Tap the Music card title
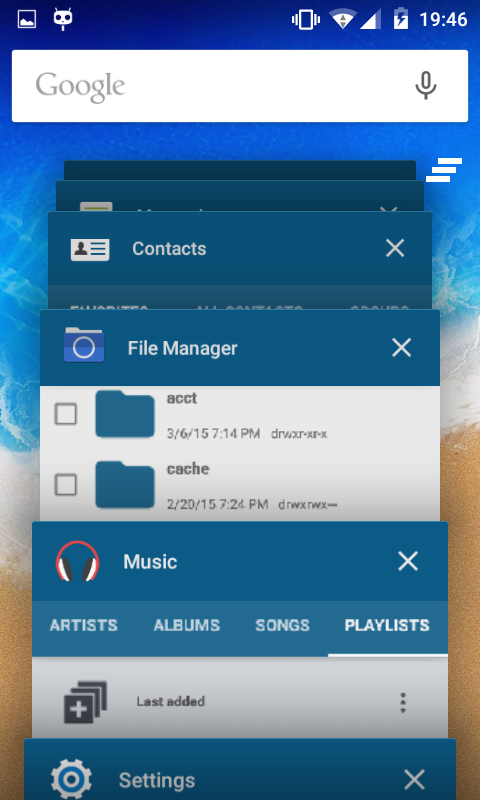This screenshot has height=800, width=480. (150, 562)
